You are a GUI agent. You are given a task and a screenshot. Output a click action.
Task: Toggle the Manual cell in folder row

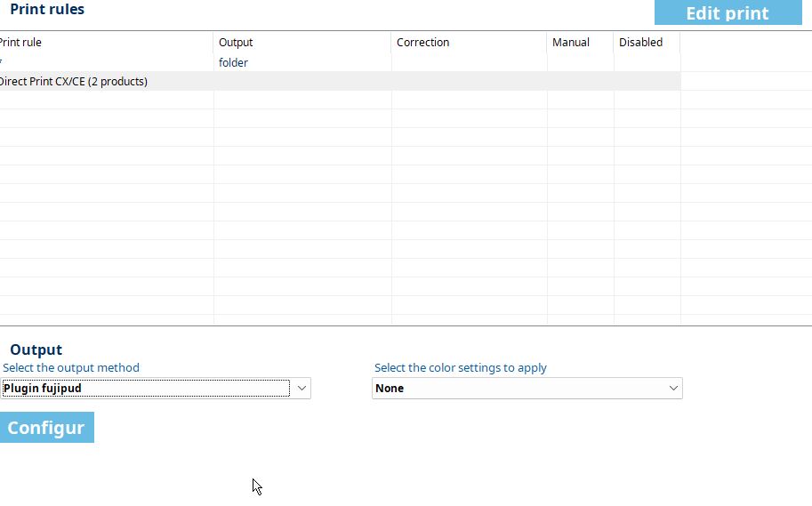pyautogui.click(x=579, y=63)
